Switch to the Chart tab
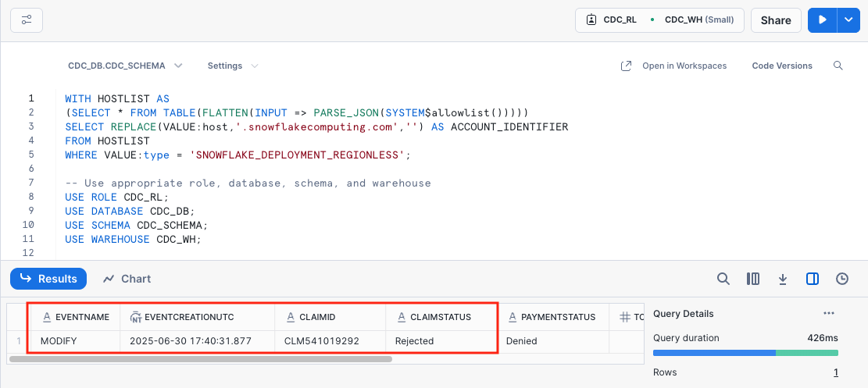Viewport: 868px width, 388px height. point(127,279)
